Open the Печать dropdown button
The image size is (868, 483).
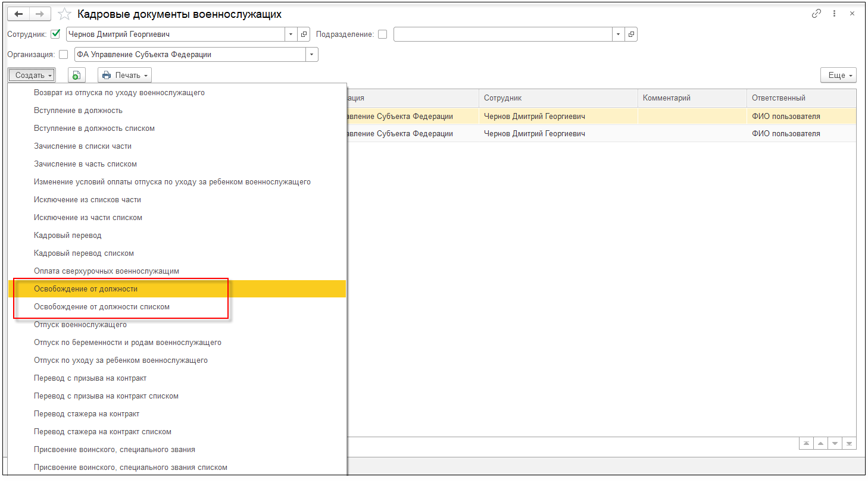pyautogui.click(x=124, y=76)
